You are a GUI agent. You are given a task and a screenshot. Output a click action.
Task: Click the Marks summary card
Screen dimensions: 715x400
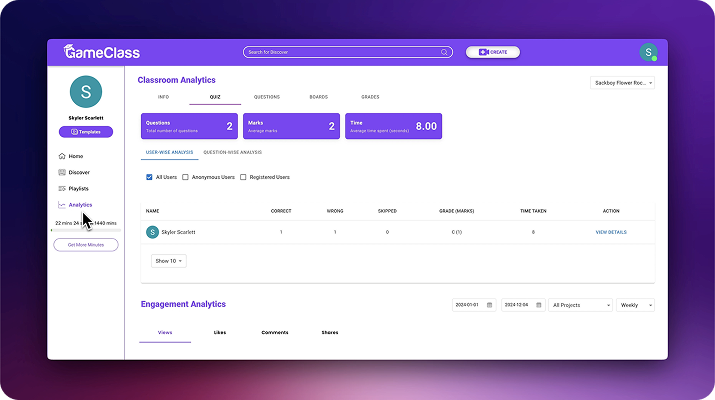[291, 126]
